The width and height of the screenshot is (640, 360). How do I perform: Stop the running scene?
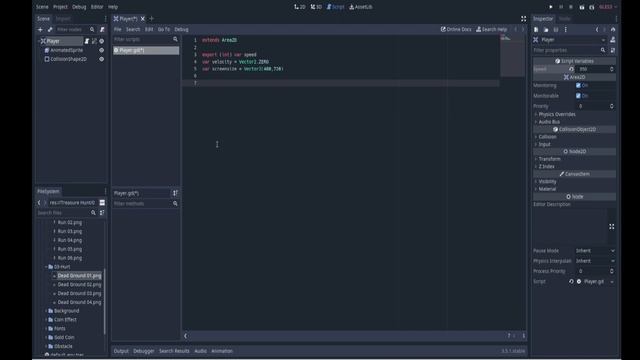(x=571, y=7)
